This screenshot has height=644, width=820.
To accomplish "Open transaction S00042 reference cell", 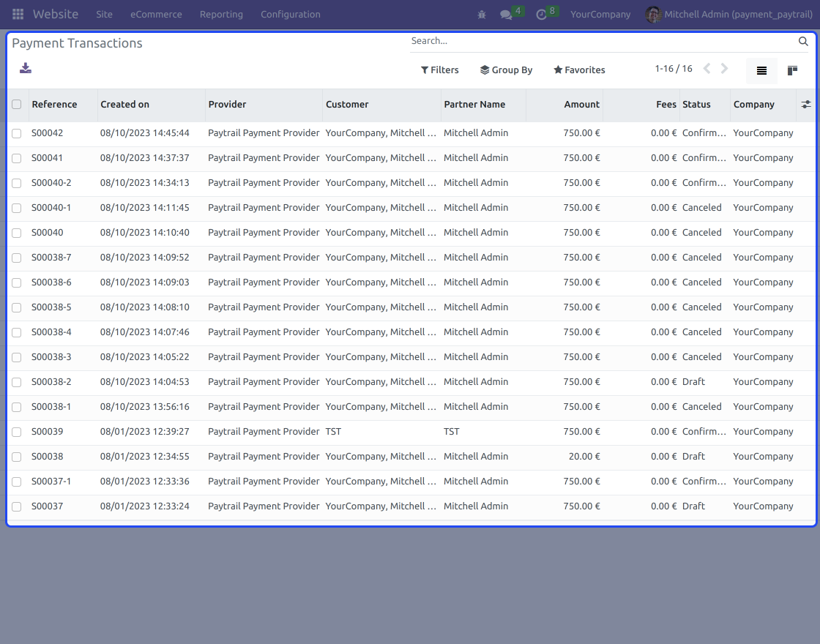I will click(47, 133).
